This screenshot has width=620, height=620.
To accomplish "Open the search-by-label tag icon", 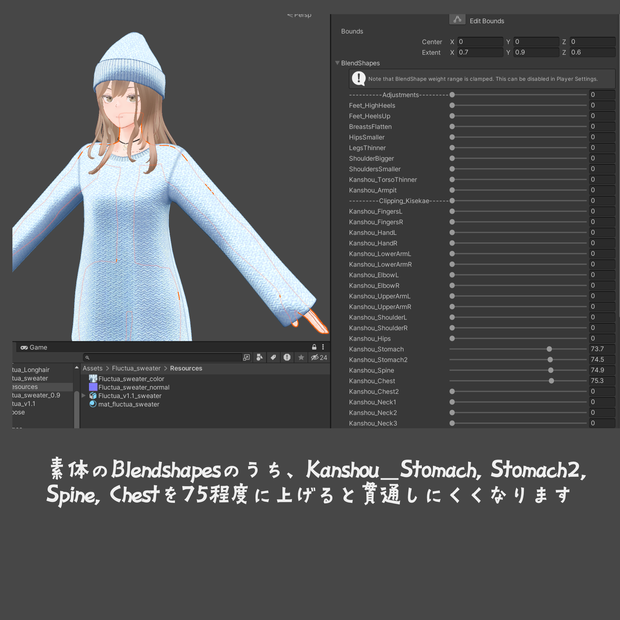I will pyautogui.click(x=273, y=357).
